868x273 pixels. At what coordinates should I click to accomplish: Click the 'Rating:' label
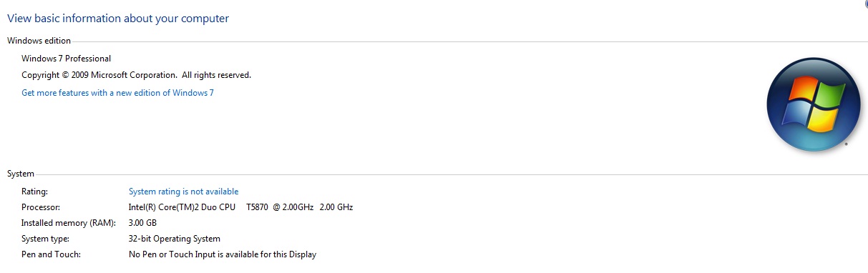pyautogui.click(x=34, y=192)
